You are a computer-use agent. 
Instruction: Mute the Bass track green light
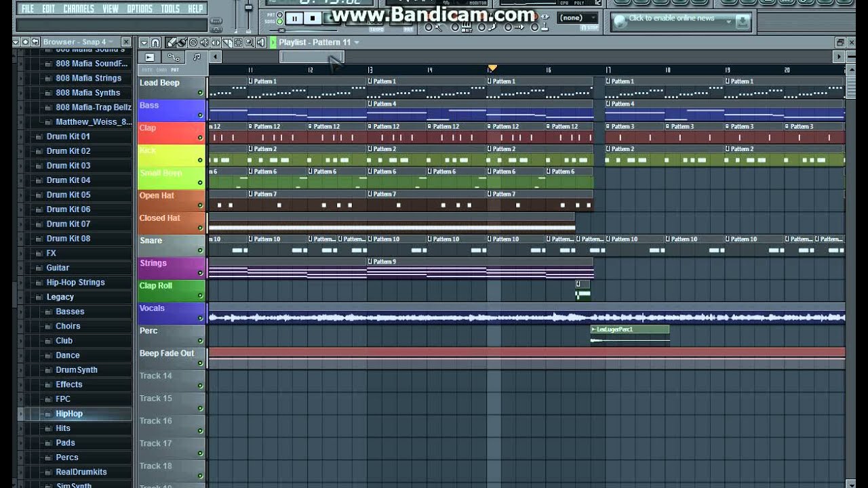coord(200,115)
